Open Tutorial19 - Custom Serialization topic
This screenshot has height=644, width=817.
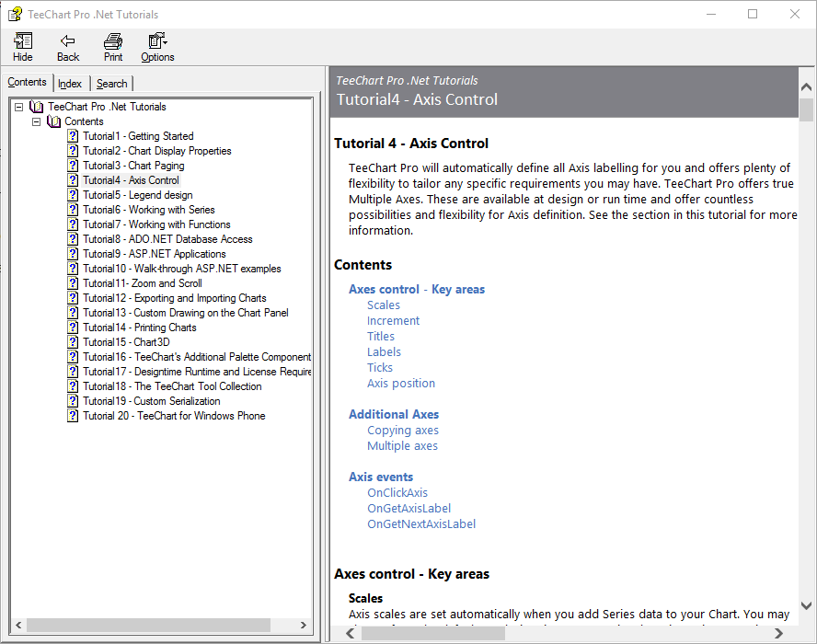152,401
